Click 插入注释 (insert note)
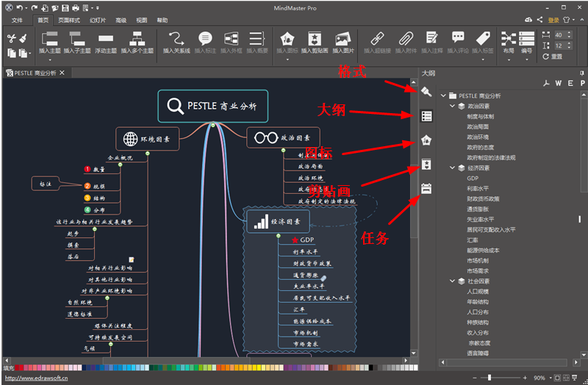Screen dimensions: 588x385 [x=432, y=43]
